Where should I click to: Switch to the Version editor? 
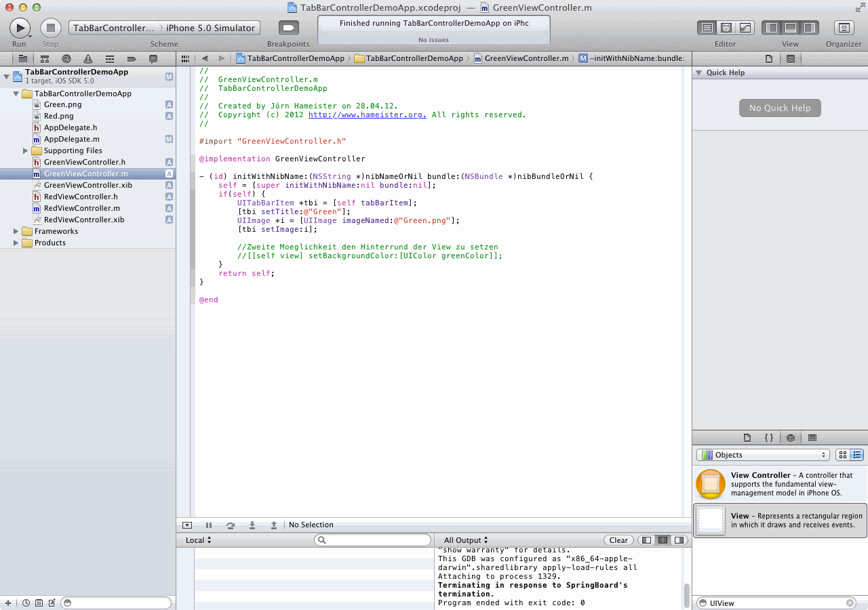pos(745,28)
